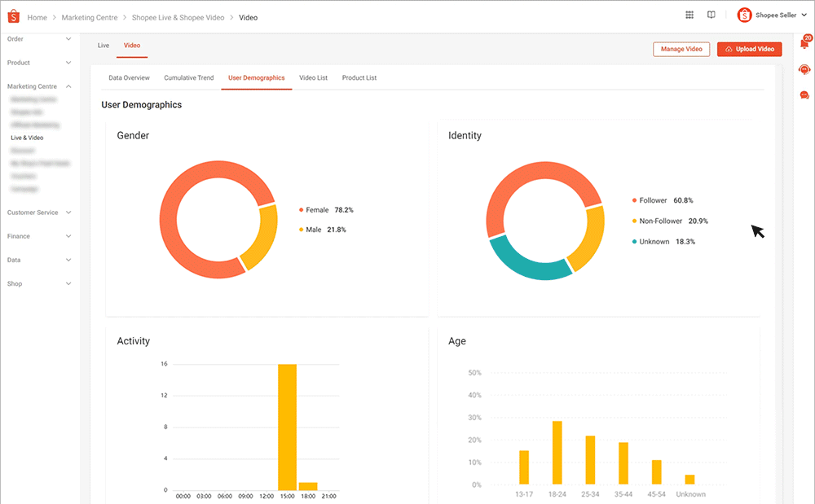Open the Cumulative Trend tab
Image resolution: width=815 pixels, height=504 pixels.
189,78
